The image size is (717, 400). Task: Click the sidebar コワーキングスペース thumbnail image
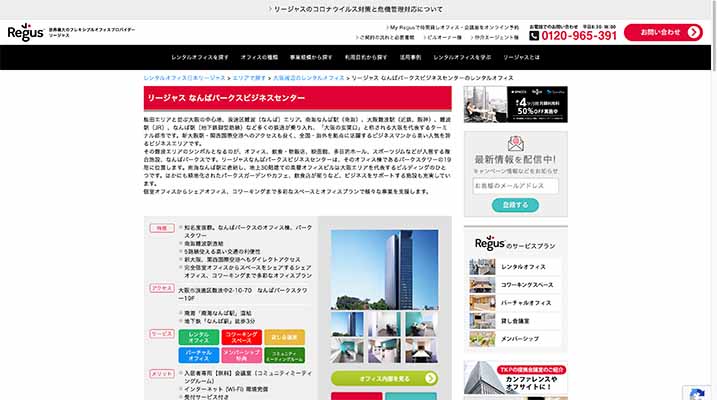point(482,285)
